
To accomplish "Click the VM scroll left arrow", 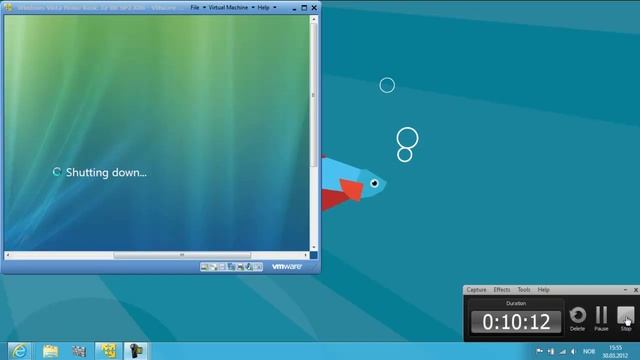I will 8,255.
